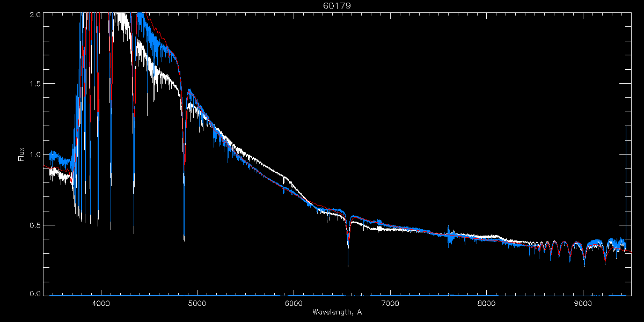Select the 8000 x-axis tick label
Image resolution: width=644 pixels, height=322 pixels.
tap(487, 304)
